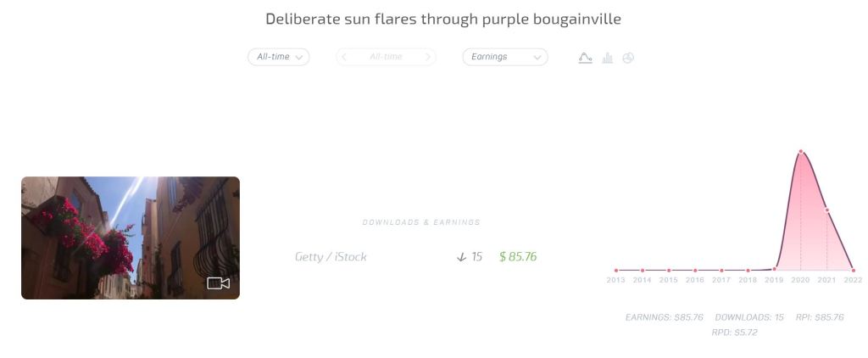Open the Earnings metric dropdown
Image resolution: width=868 pixels, height=358 pixels.
504,57
